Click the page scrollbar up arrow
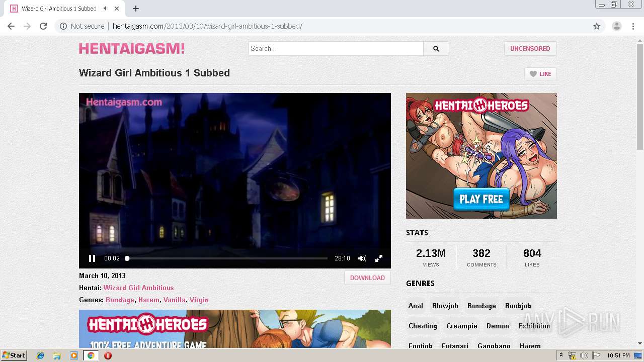Screen dimensions: 644x362 pyautogui.click(x=639, y=40)
